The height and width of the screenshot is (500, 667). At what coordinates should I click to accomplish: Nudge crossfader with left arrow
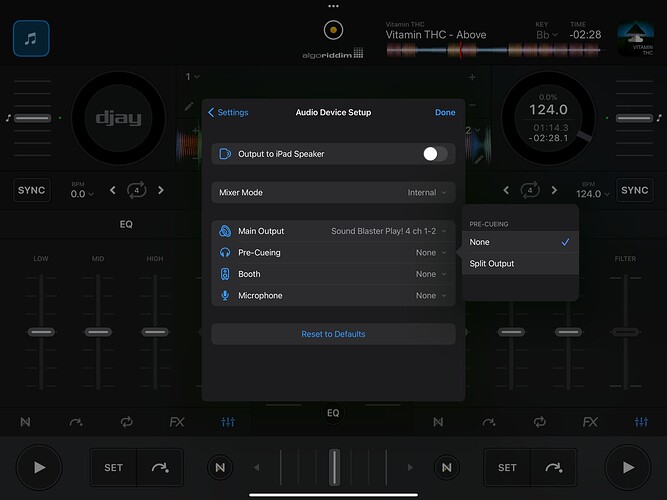(257, 468)
